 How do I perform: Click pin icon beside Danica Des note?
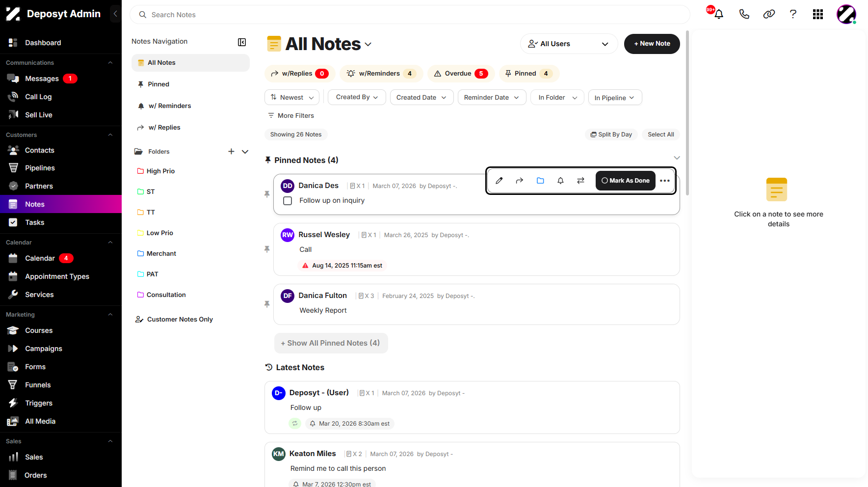point(267,194)
